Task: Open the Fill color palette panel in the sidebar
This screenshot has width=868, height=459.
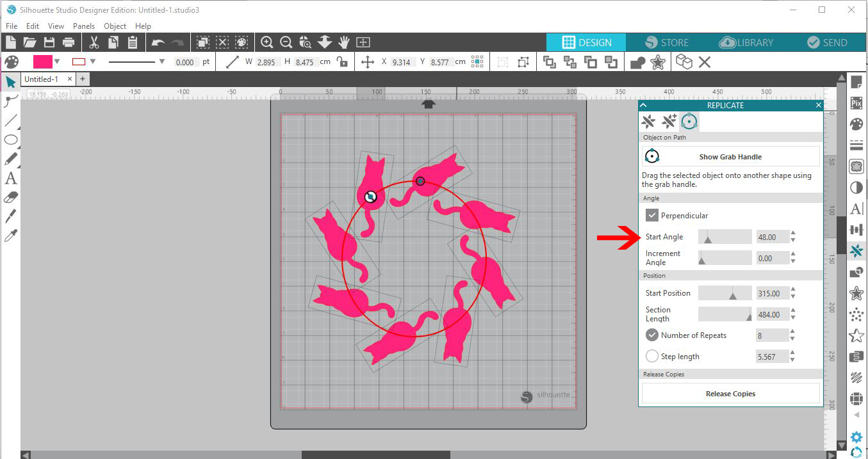Action: (x=856, y=124)
